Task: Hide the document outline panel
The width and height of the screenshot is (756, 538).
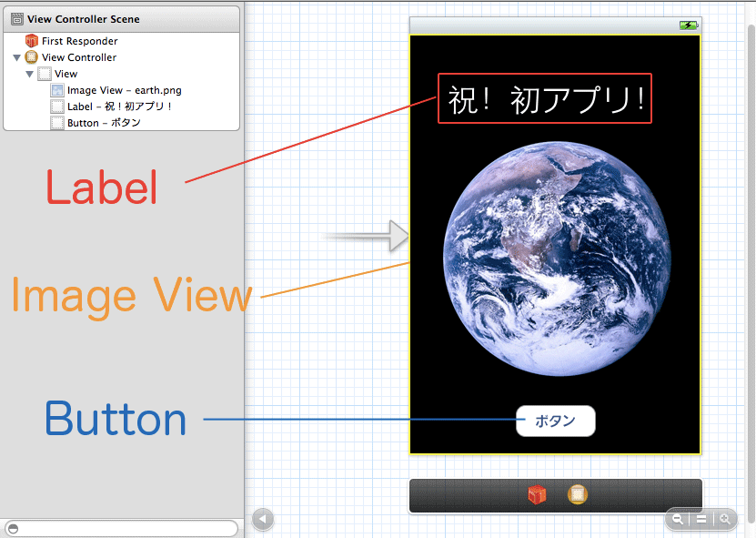Action: (x=262, y=520)
